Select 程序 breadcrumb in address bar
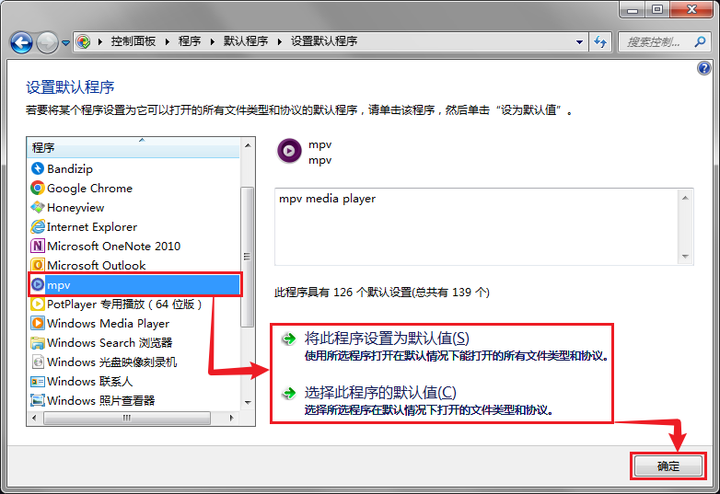 190,41
